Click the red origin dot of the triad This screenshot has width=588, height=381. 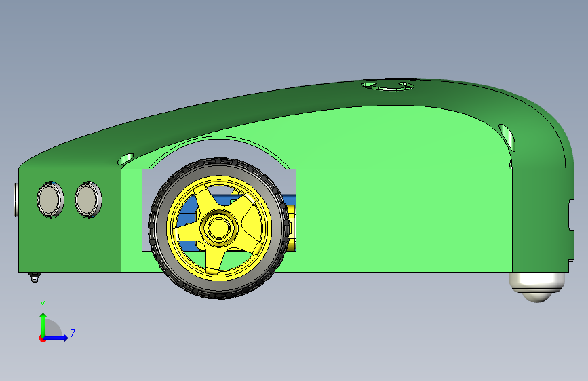point(41,338)
